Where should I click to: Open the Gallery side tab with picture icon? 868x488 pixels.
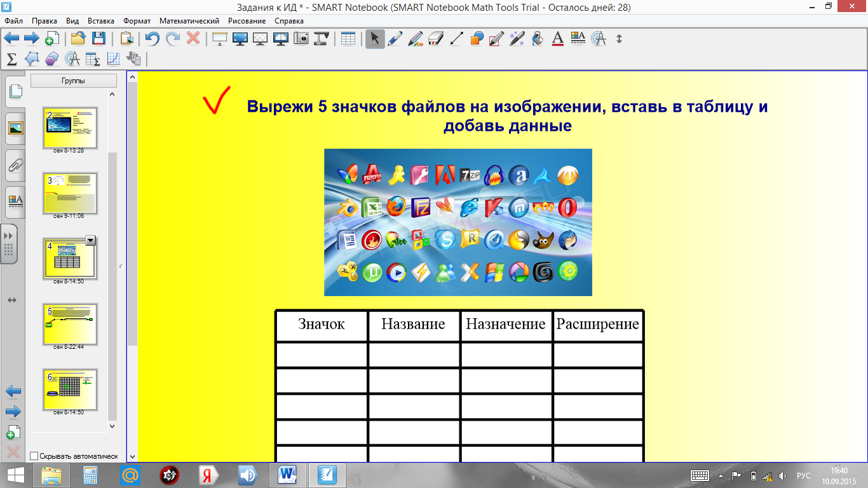(x=15, y=129)
